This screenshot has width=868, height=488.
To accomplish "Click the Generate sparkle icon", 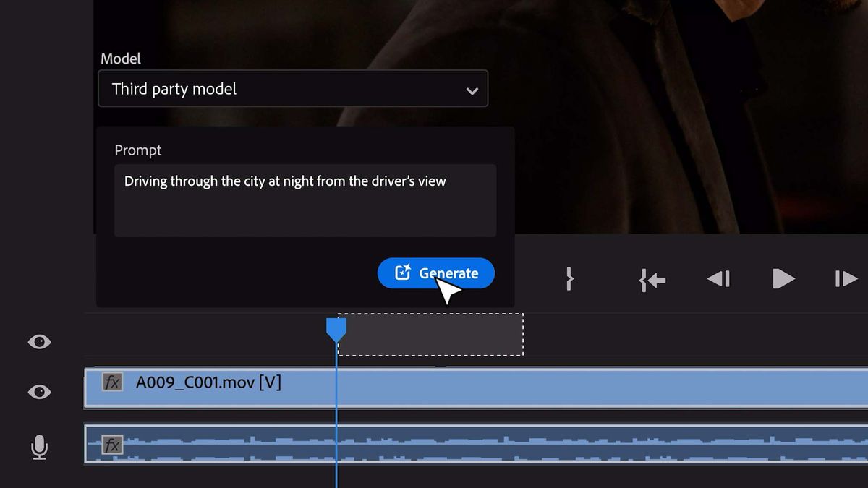I will [x=402, y=273].
